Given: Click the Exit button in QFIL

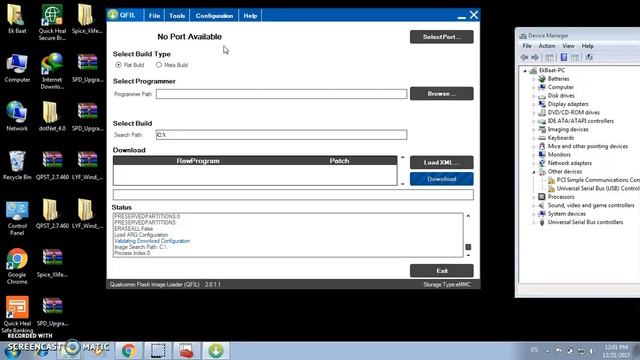Looking at the screenshot, I should [442, 271].
